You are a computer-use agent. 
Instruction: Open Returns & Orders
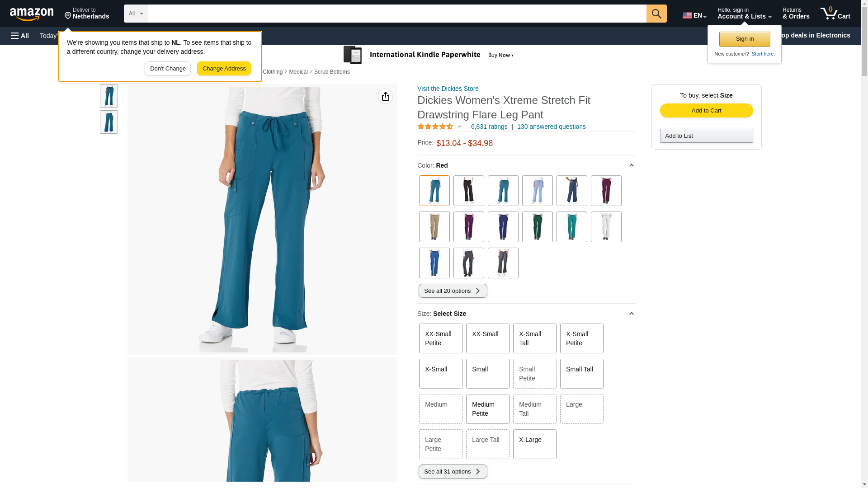pyautogui.click(x=796, y=14)
